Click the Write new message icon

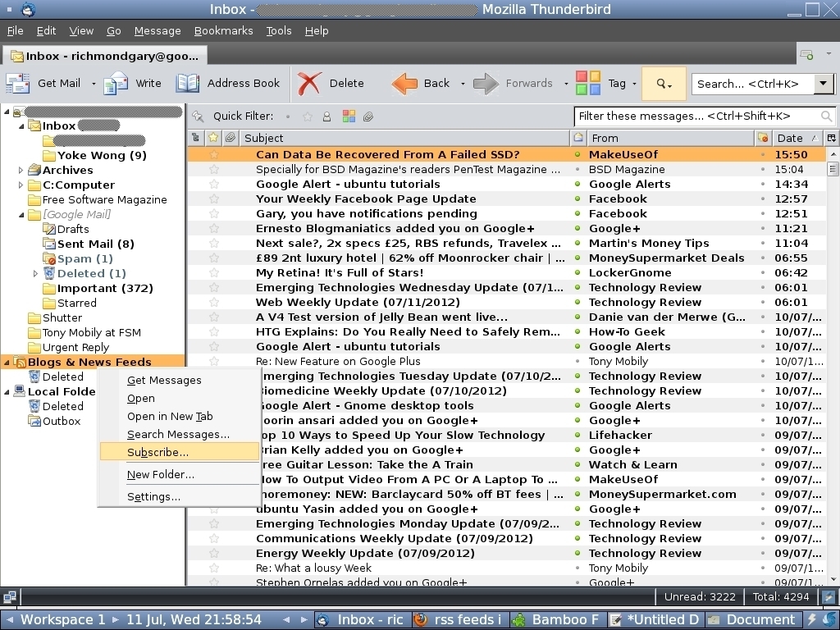coord(116,84)
